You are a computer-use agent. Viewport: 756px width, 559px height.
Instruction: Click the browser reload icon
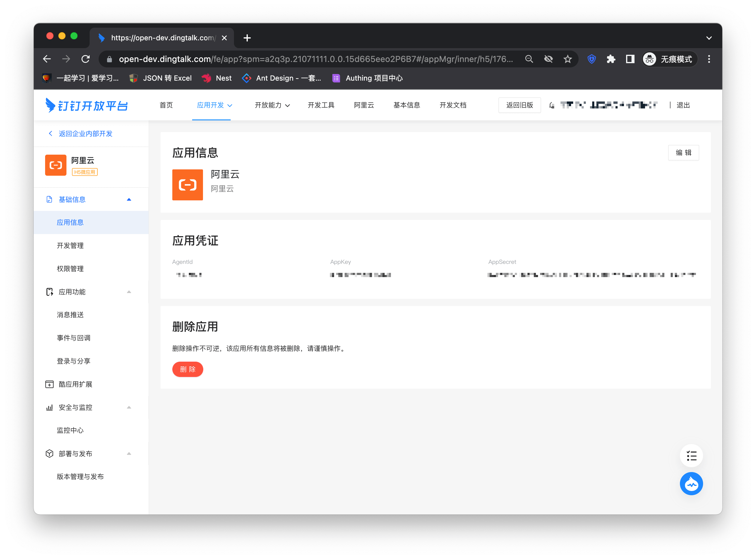point(86,59)
